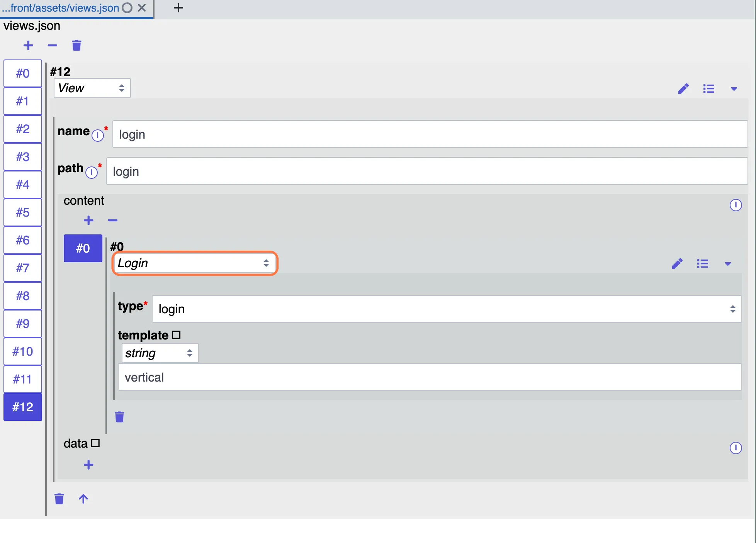Viewport: 756px width, 543px height.
Task: Select content item #0 tab
Action: (83, 248)
